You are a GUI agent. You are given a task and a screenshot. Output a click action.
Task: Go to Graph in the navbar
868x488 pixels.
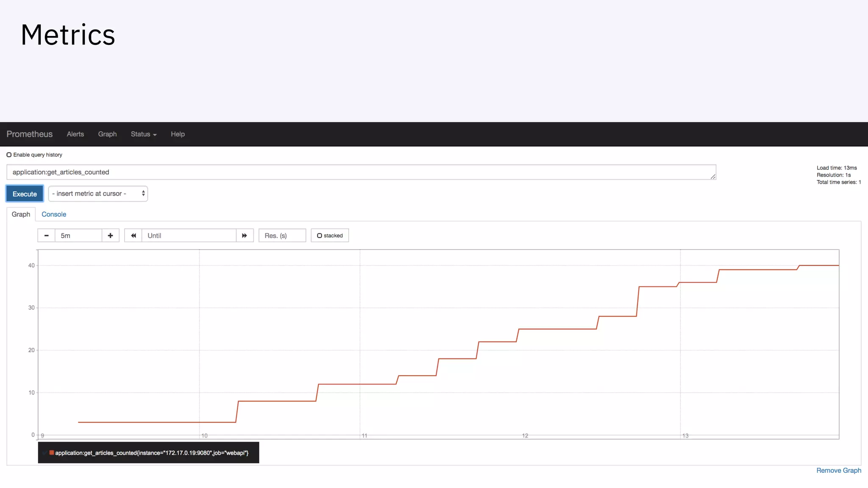point(107,134)
